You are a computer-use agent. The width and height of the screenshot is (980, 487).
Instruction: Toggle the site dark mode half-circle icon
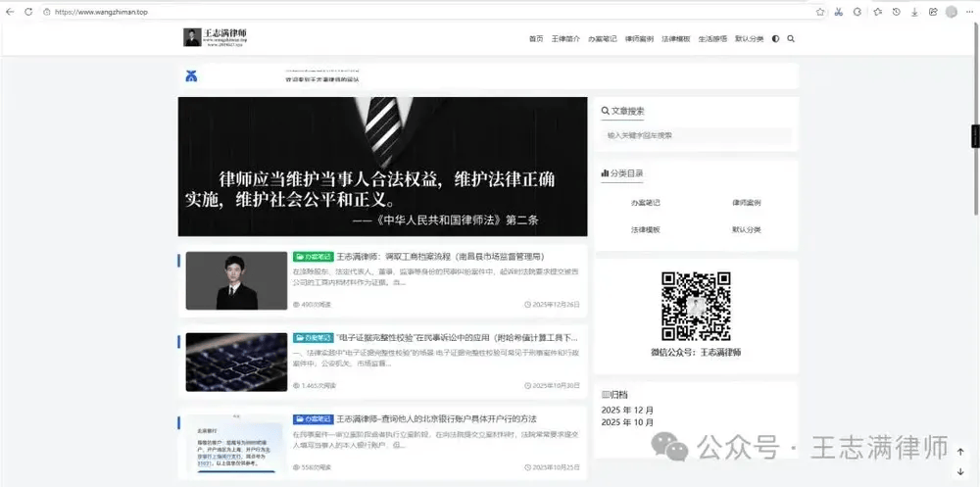(775, 39)
